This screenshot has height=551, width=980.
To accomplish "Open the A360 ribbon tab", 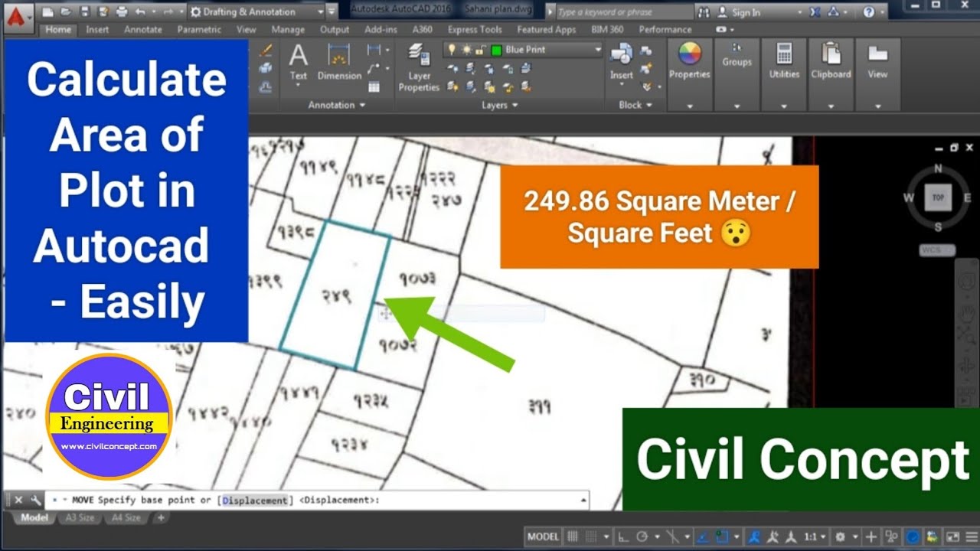I will [x=423, y=30].
